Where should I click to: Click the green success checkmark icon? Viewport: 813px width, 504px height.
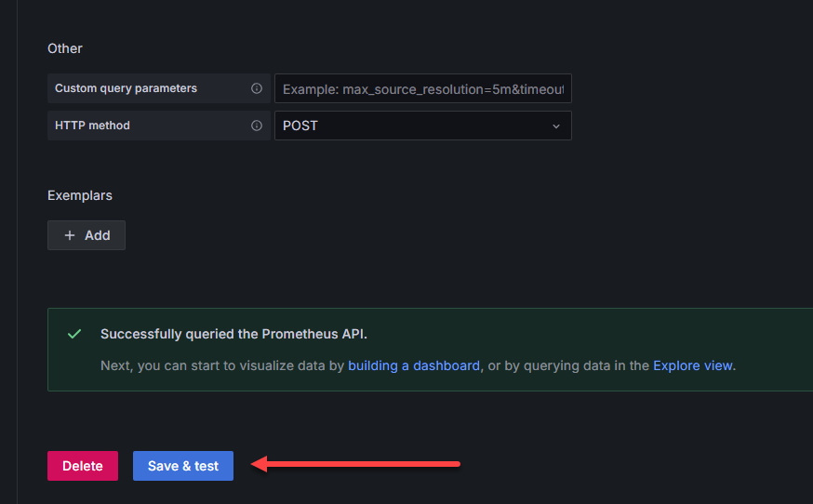tap(74, 334)
